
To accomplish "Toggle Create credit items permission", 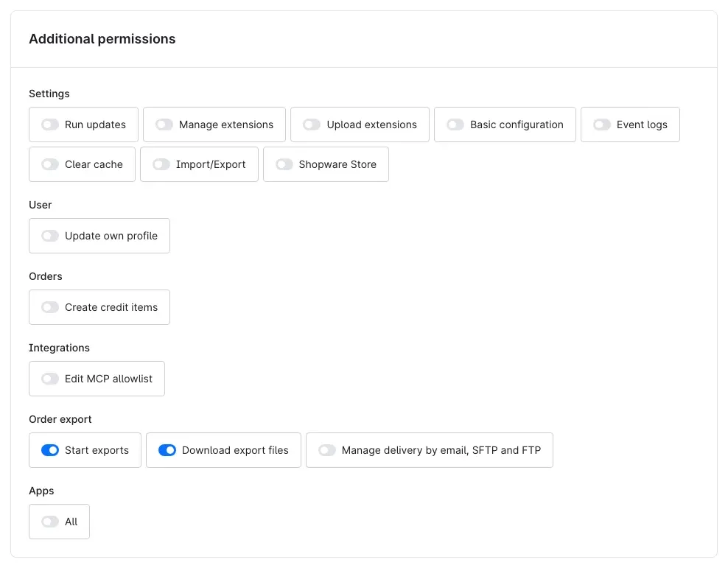I will coord(50,307).
